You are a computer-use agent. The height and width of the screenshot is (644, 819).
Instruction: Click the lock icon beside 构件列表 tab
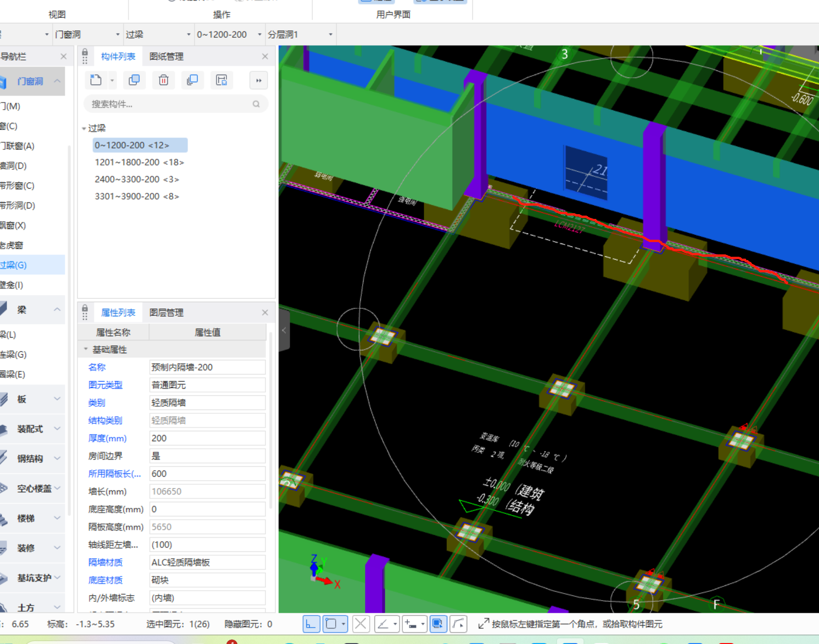[85, 53]
